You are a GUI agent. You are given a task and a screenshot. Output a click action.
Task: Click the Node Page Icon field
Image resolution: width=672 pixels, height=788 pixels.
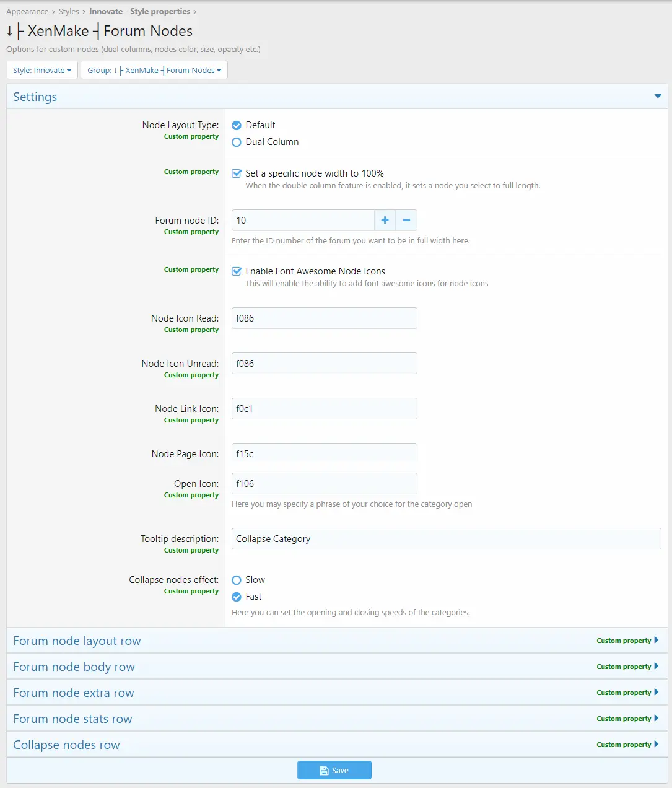324,453
